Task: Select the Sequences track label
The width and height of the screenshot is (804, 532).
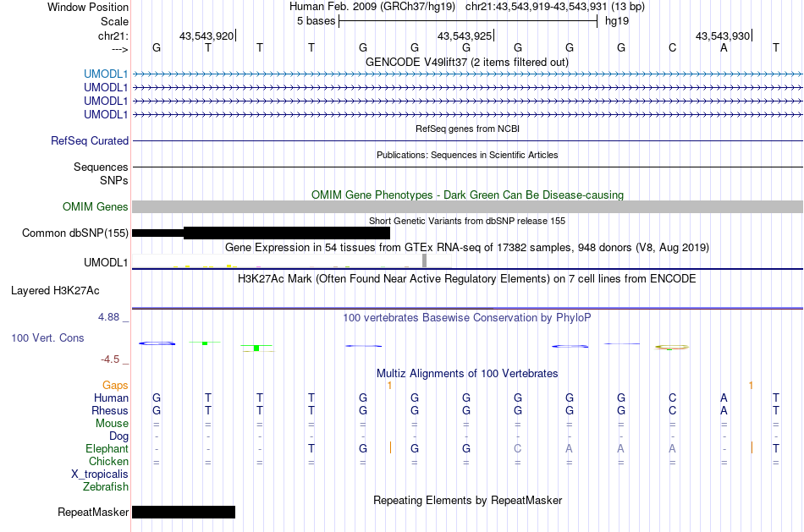Action: coord(101,167)
